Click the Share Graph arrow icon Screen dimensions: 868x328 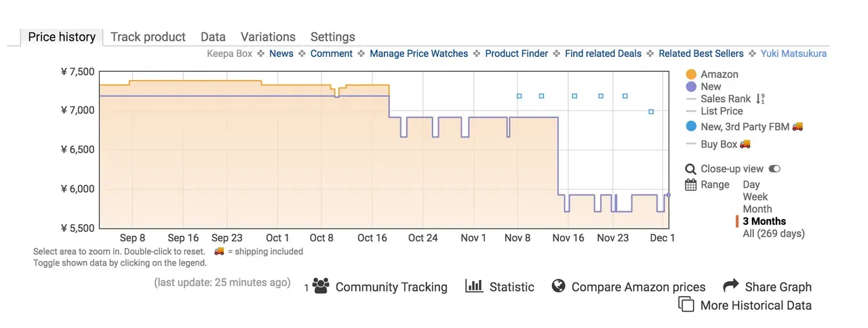730,286
